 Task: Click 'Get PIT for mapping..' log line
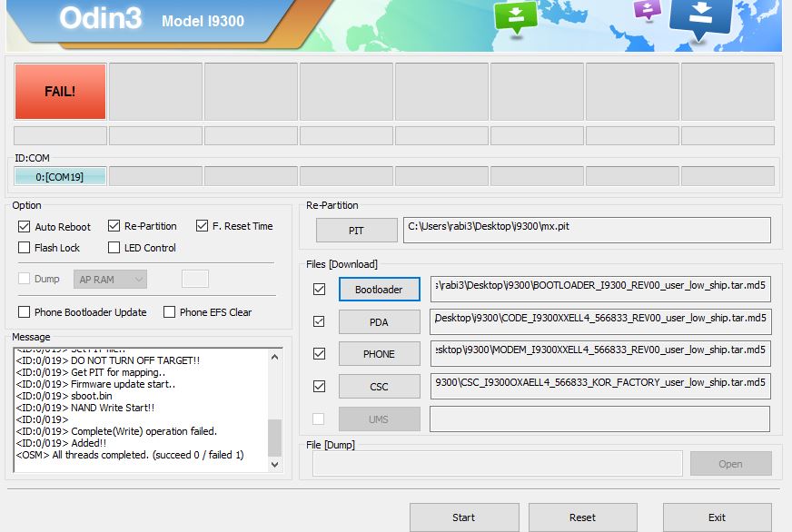tap(91, 372)
